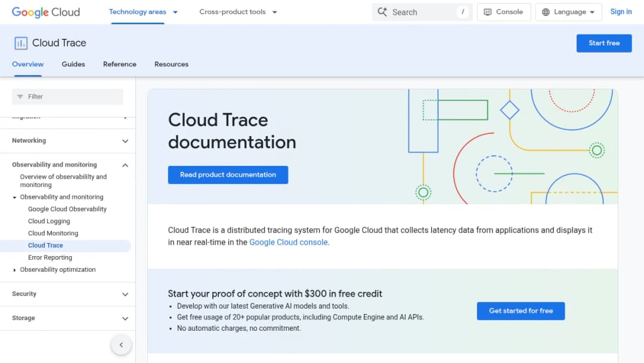Open Overview of observability and monitoring
The width and height of the screenshot is (644, 363).
[x=63, y=181]
